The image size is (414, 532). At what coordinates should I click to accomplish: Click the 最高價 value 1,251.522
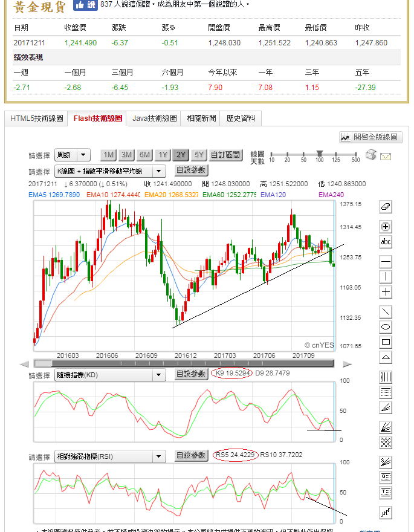274,43
